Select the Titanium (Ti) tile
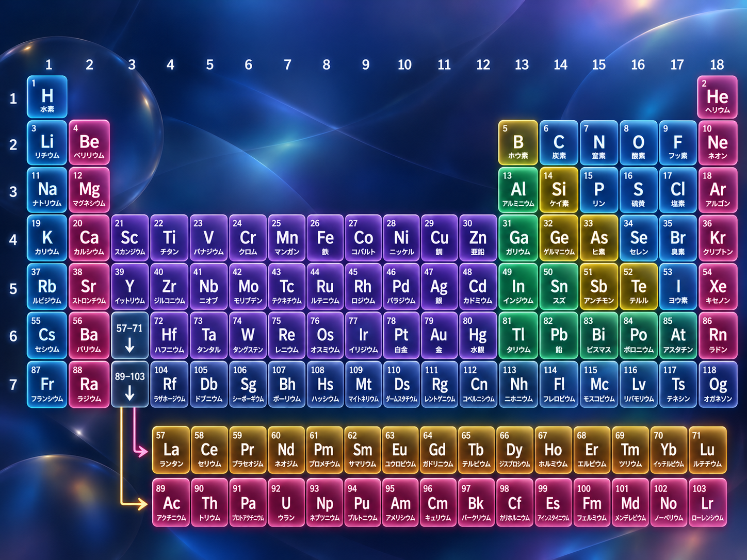Screen dimensions: 747x560 click(169, 238)
